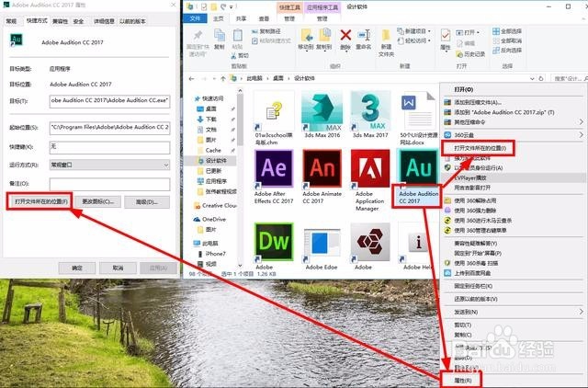The width and height of the screenshot is (588, 388).
Task: Go up one folder level arrow
Action: 223,78
